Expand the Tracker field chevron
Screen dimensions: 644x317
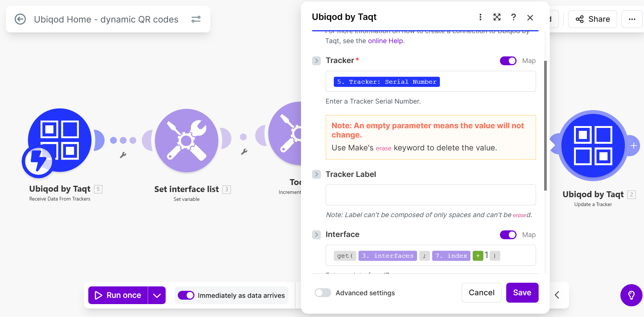(x=316, y=61)
